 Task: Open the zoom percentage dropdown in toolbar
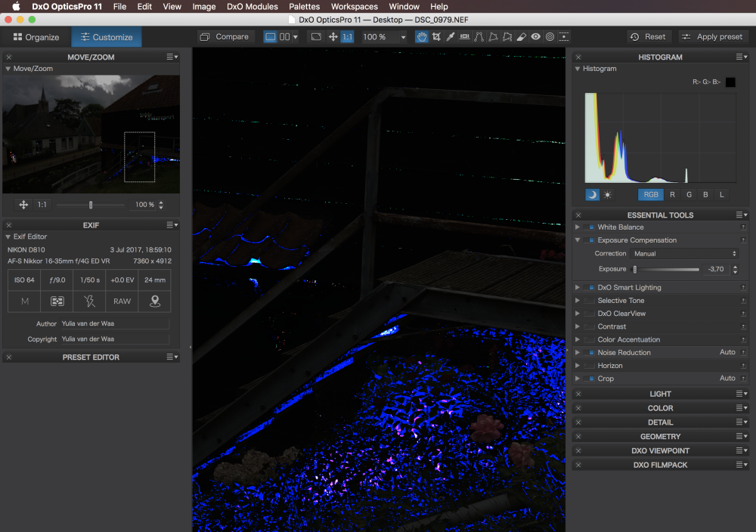click(403, 37)
